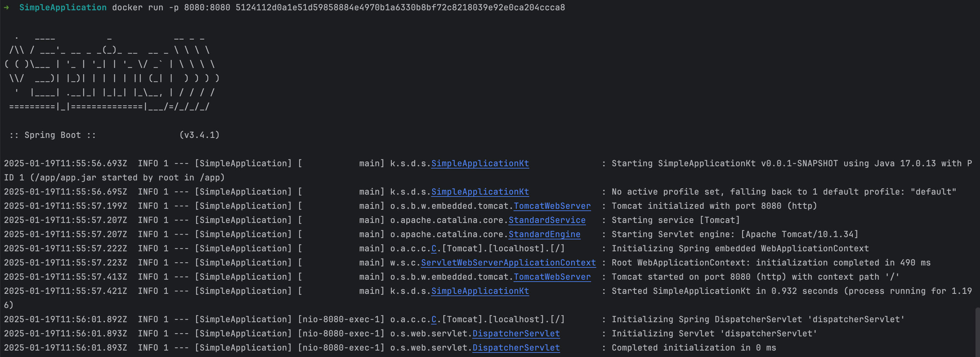Click the StandardEngine class link

(x=544, y=235)
